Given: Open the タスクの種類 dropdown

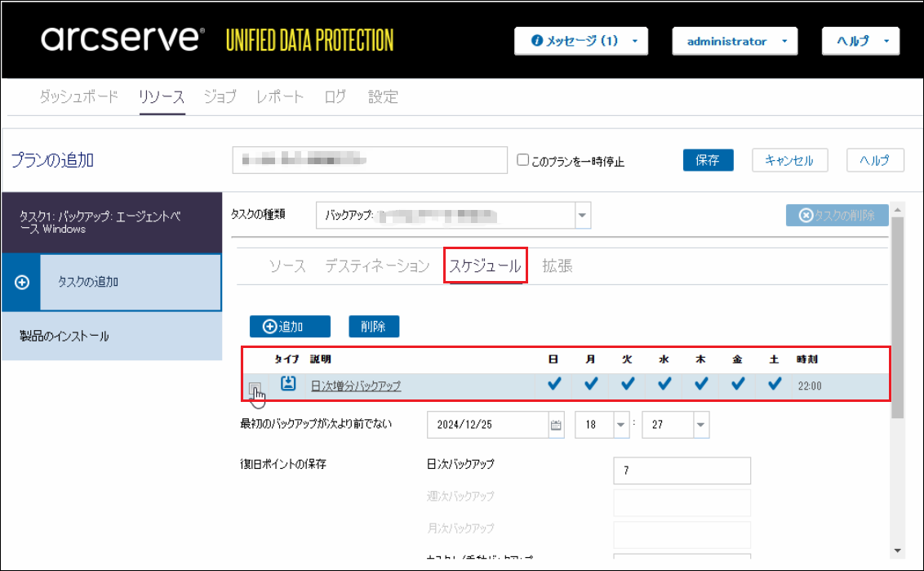Looking at the screenshot, I should [x=582, y=216].
